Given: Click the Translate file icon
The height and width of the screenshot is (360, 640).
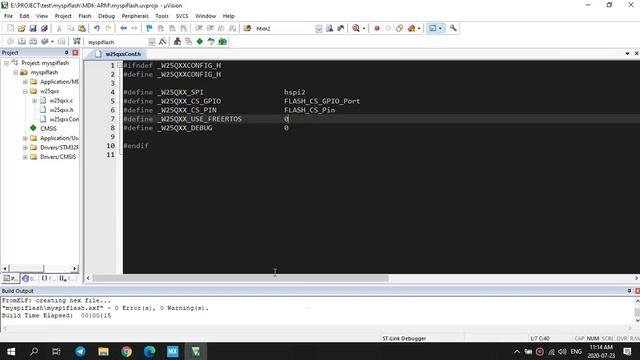Looking at the screenshot, I should coord(10,42).
